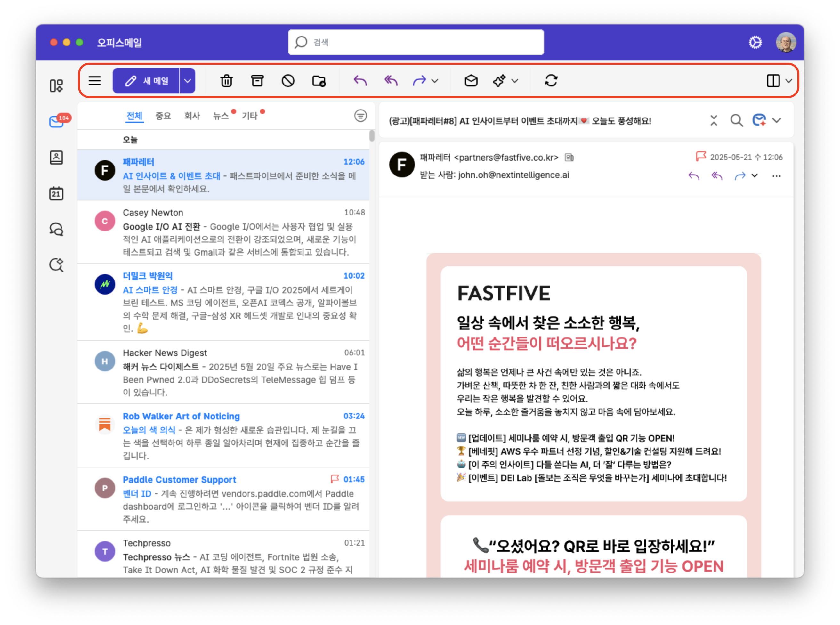This screenshot has height=625, width=840.
Task: Compose with the 새 메일 button
Action: (x=146, y=81)
